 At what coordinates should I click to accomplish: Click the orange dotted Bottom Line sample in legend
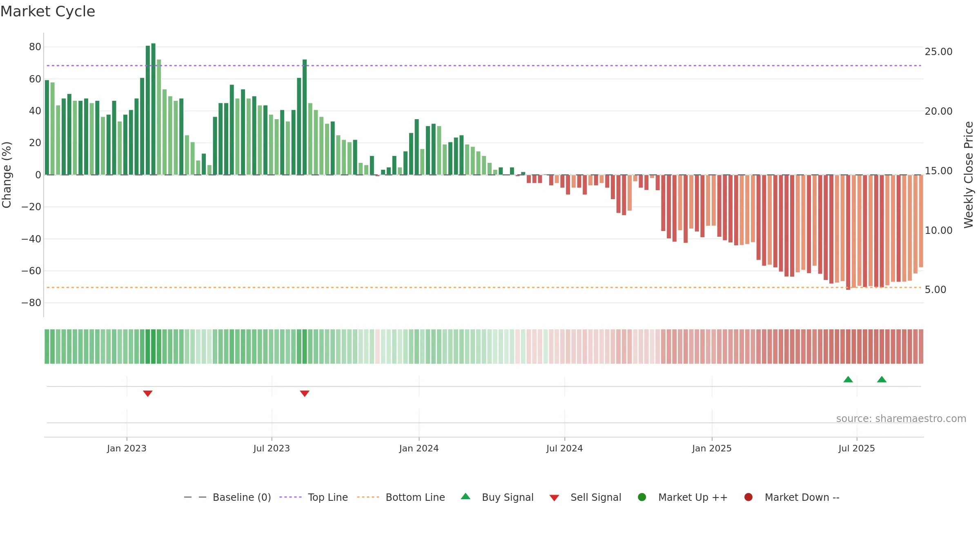tap(368, 497)
